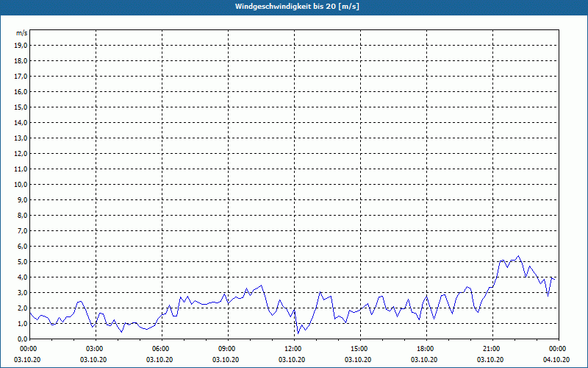
Task: Pick the '15,0' y-axis tick label
Action: pyautogui.click(x=21, y=107)
